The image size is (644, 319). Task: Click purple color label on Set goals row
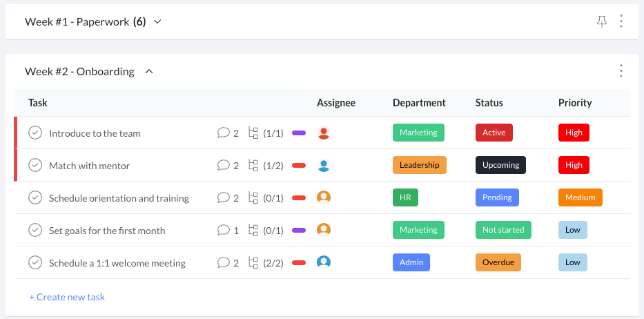pos(299,230)
